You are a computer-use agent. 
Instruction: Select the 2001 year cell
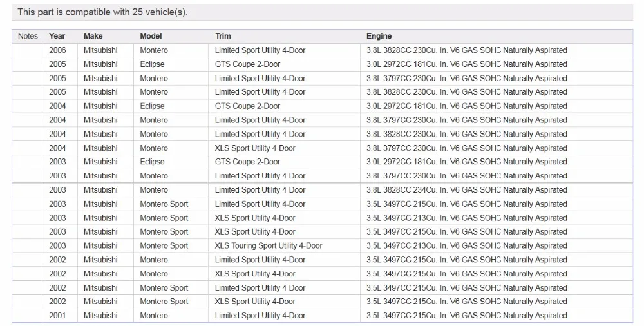[x=57, y=316]
